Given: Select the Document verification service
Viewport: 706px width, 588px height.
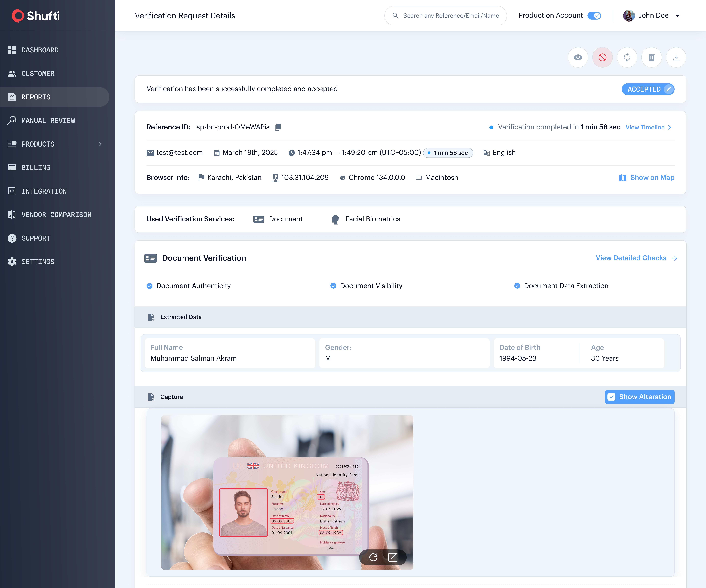Looking at the screenshot, I should [x=278, y=219].
